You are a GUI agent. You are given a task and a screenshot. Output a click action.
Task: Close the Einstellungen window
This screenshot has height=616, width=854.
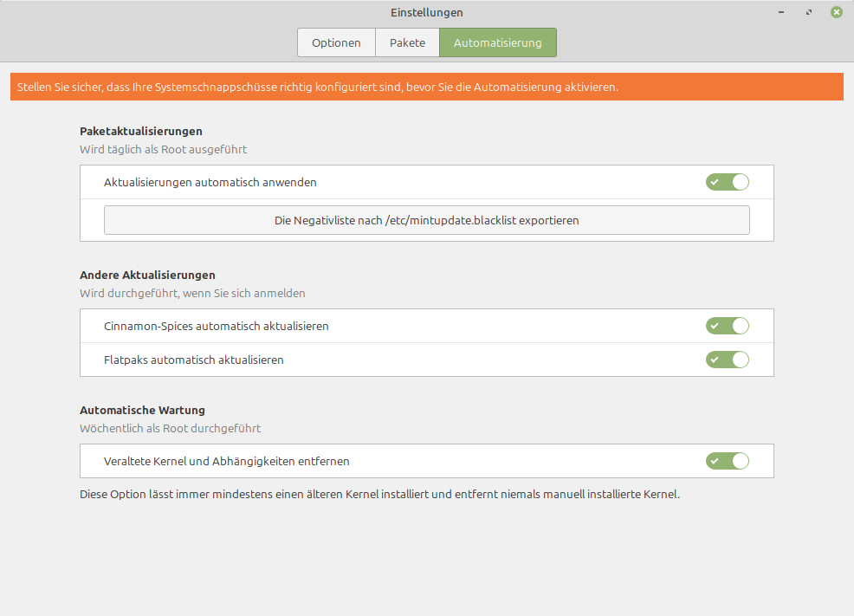[836, 12]
